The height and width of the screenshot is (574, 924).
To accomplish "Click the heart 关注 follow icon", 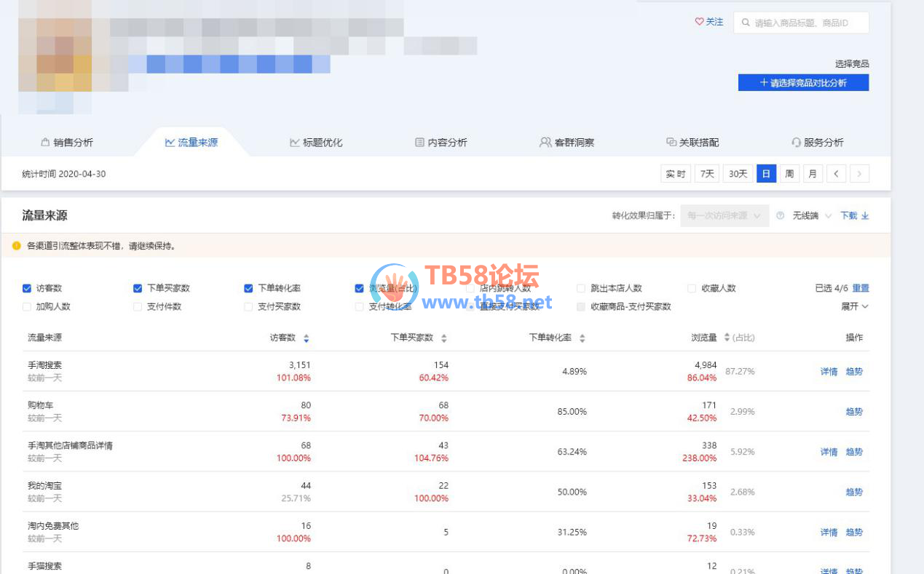I will (699, 22).
